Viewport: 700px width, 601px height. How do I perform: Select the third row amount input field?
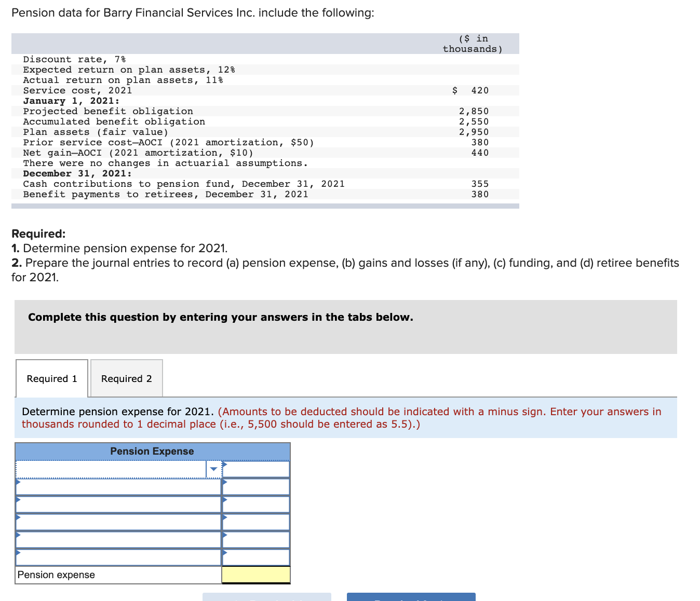pyautogui.click(x=256, y=504)
